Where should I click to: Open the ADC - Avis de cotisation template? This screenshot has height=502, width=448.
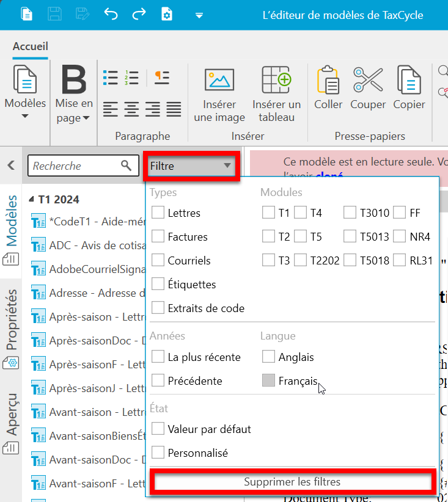(x=89, y=246)
